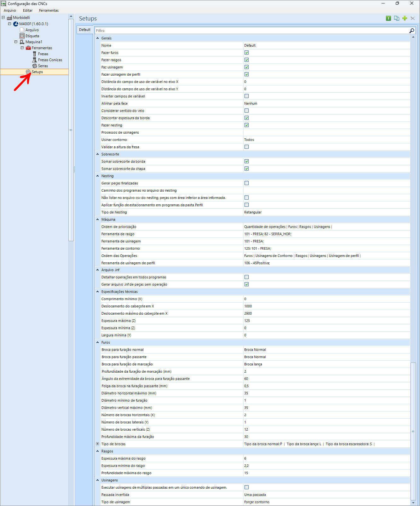Image resolution: width=420 pixels, height=506 pixels.
Task: Click the scroll-up arrow of settings list
Action: pos(413,37)
